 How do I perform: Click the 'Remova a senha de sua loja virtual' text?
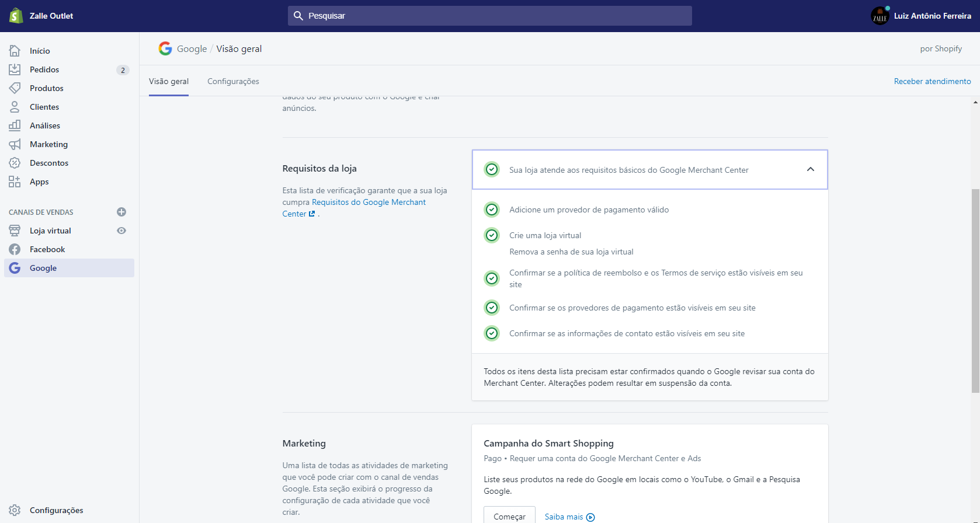coord(571,252)
